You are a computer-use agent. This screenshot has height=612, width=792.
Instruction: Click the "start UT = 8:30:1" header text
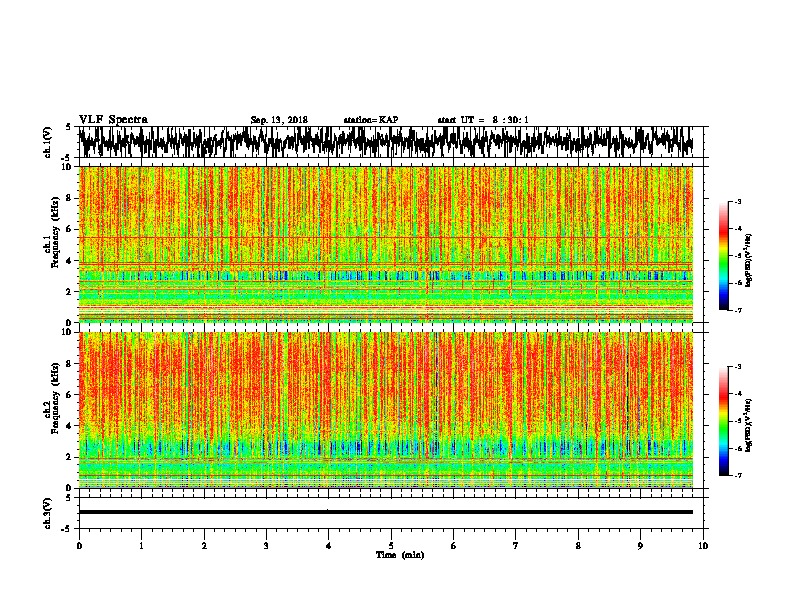pyautogui.click(x=483, y=120)
